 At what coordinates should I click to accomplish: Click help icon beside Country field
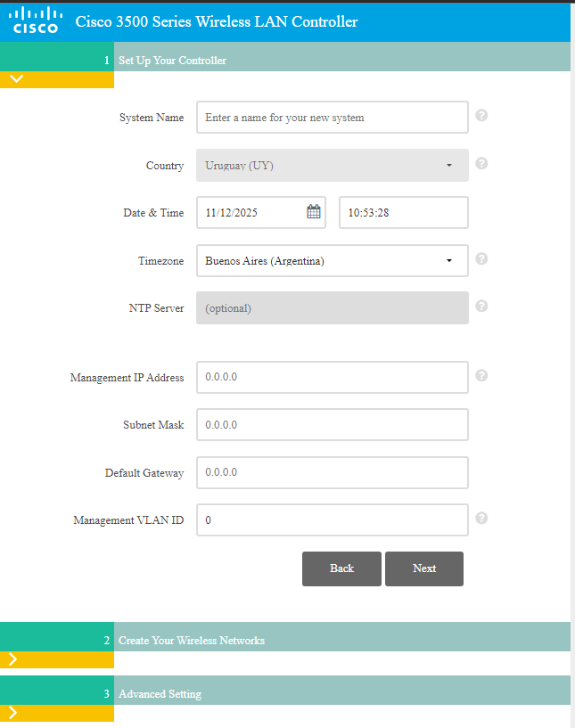[x=481, y=164]
